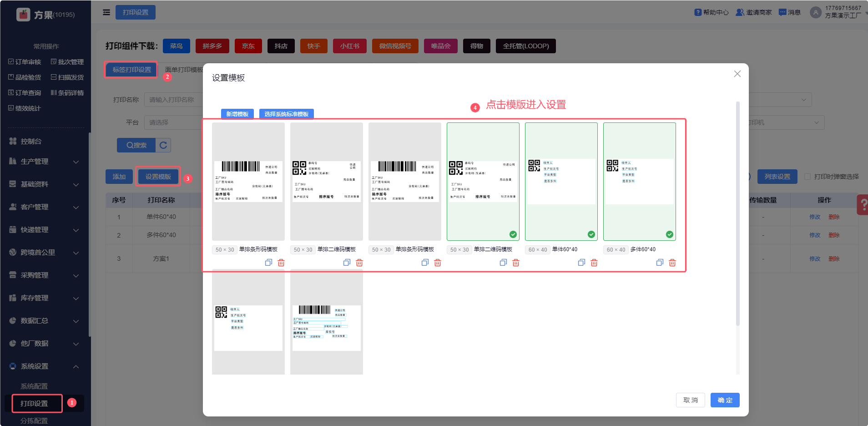
Task: Expand 采购管理 menu
Action: (x=44, y=275)
